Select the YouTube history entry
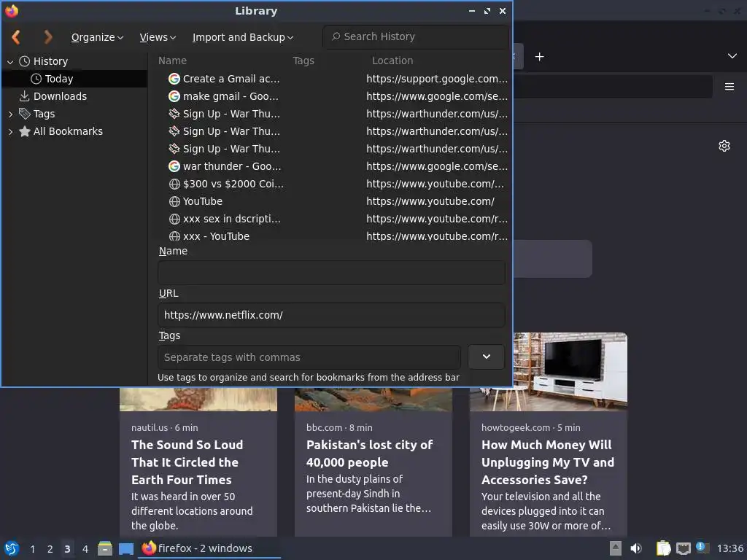The height and width of the screenshot is (560, 747). [203, 201]
